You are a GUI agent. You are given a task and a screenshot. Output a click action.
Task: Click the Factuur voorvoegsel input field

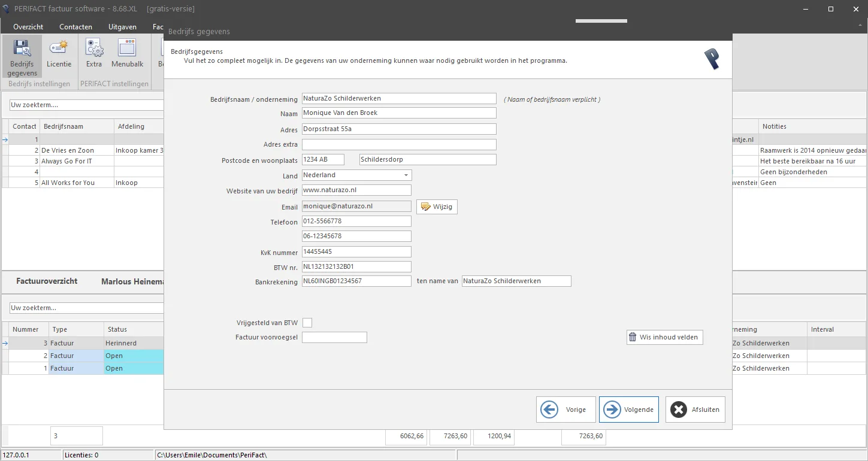pos(334,338)
